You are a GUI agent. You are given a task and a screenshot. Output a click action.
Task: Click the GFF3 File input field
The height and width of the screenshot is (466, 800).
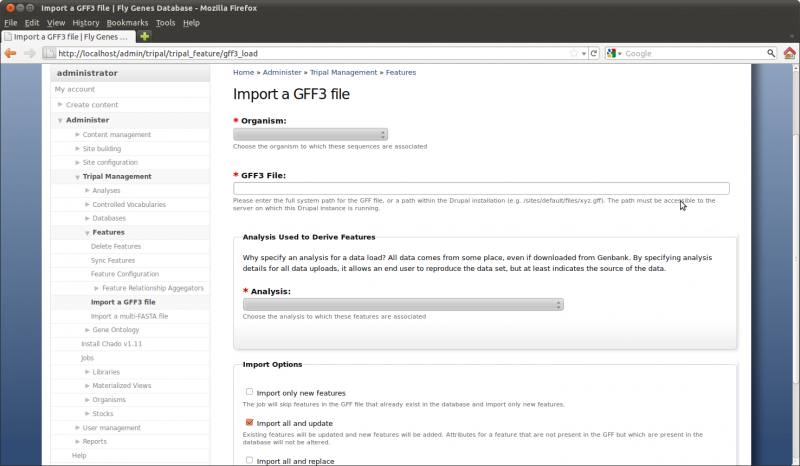point(481,188)
